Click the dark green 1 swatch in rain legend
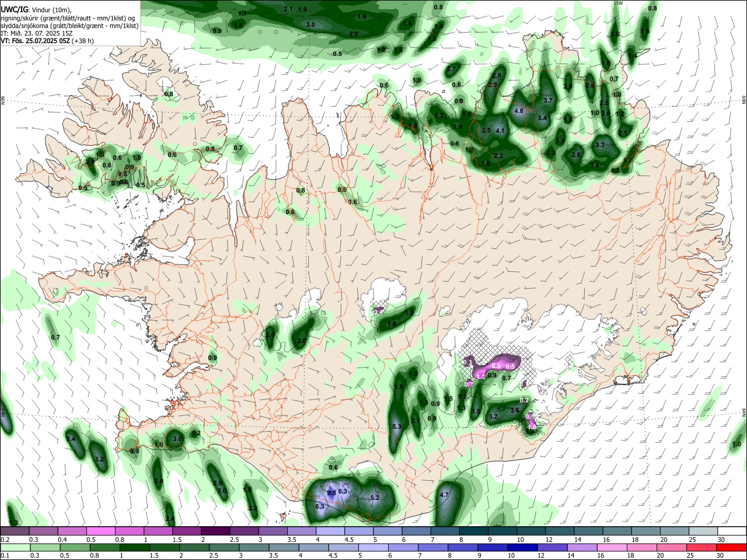 click(x=134, y=547)
